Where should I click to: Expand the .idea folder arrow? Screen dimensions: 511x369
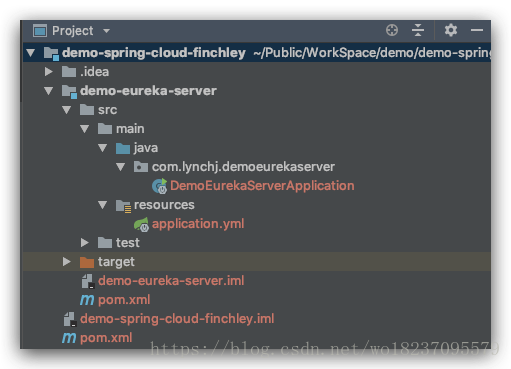point(49,72)
